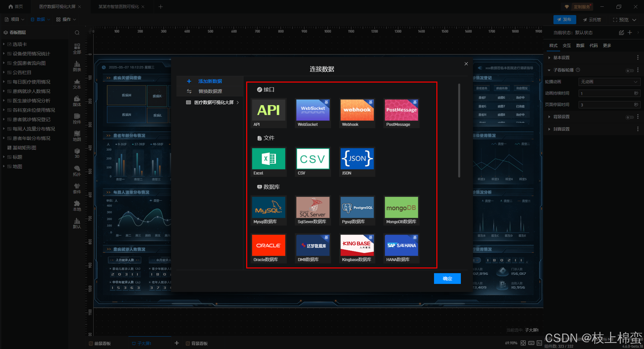Image resolution: width=644 pixels, height=349 pixels.
Task: Open the 套件 kit components
Action: click(x=77, y=188)
